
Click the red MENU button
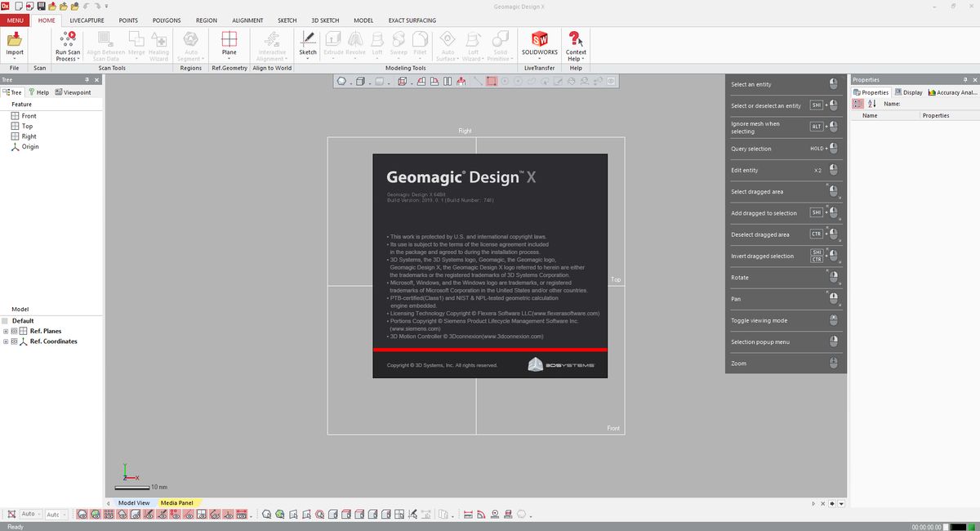[x=16, y=20]
